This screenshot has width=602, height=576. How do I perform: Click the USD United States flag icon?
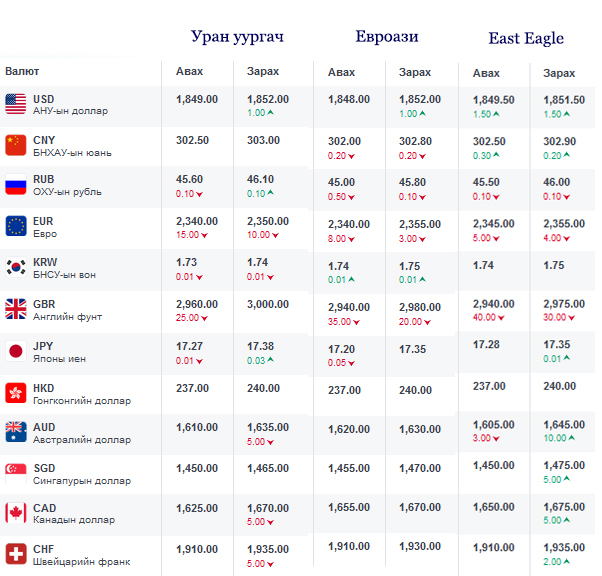pyautogui.click(x=16, y=103)
